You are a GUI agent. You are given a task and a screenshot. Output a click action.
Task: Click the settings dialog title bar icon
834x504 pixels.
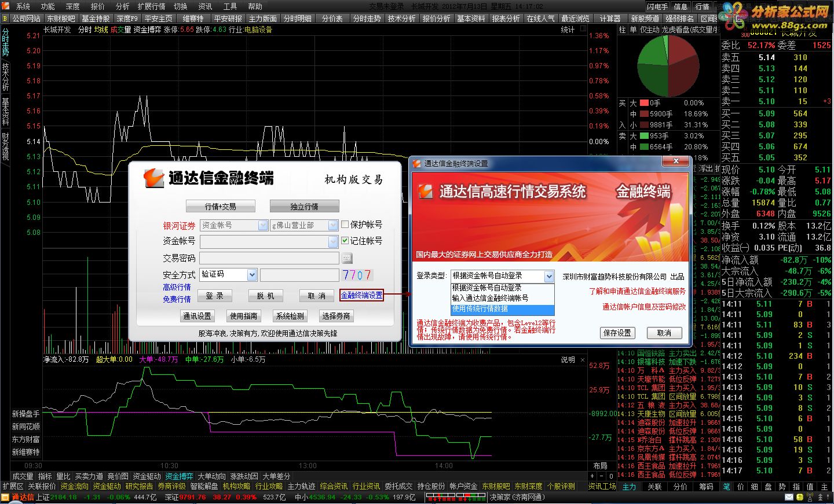point(416,164)
